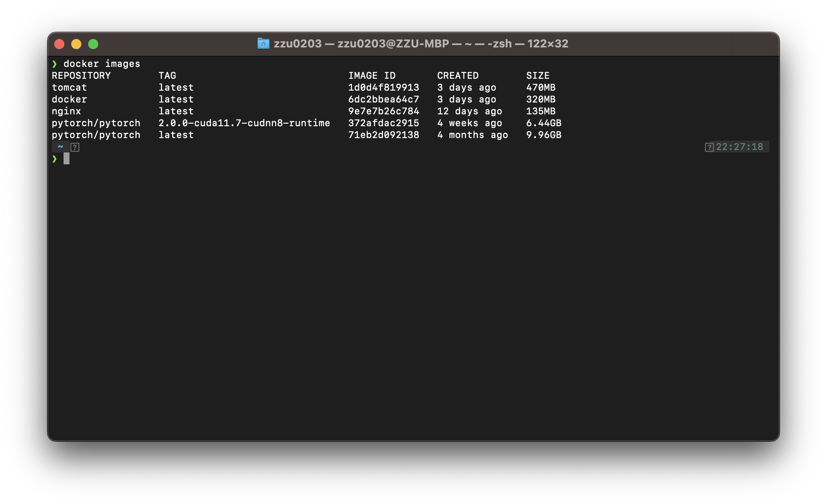
Task: Click the home folder icon in title bar
Action: pyautogui.click(x=263, y=44)
